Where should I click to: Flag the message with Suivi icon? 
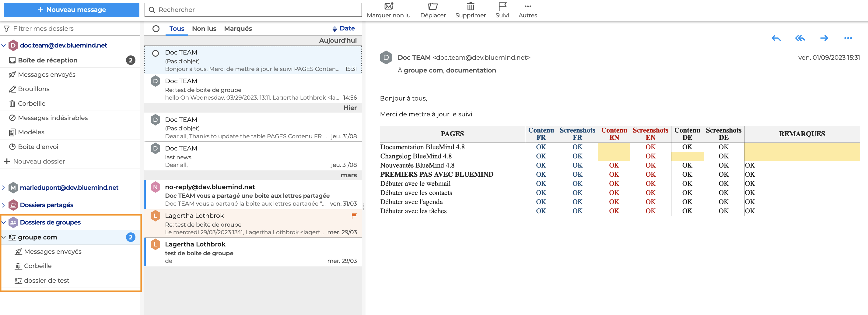[x=502, y=6]
